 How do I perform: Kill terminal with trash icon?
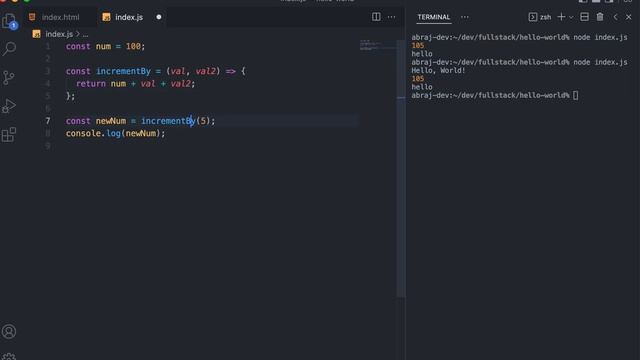tap(600, 17)
